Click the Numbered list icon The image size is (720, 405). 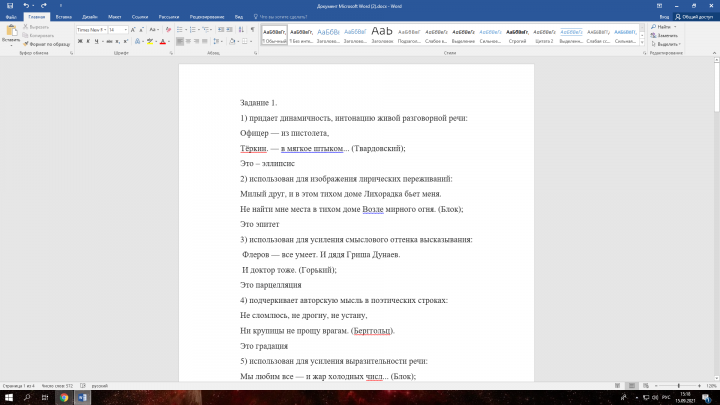pos(193,29)
